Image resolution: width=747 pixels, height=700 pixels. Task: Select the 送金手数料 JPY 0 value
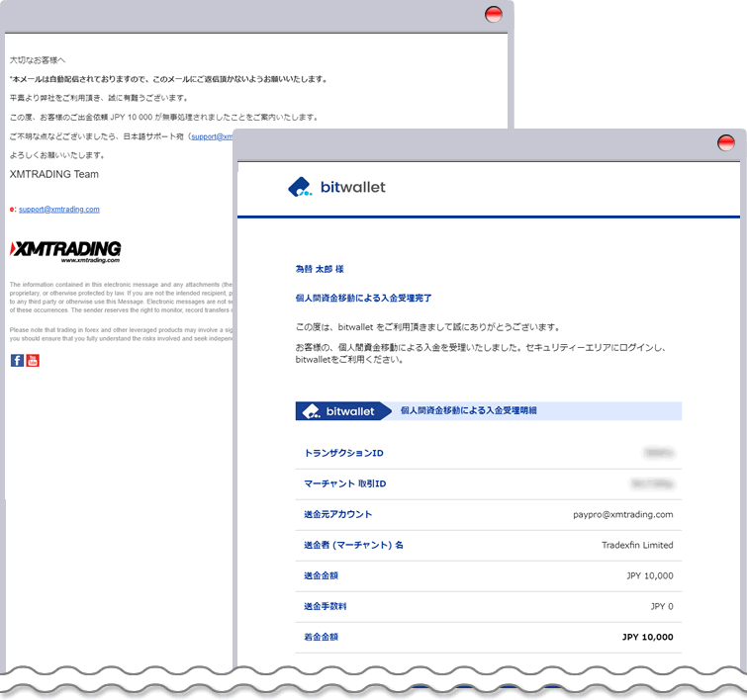click(x=662, y=606)
